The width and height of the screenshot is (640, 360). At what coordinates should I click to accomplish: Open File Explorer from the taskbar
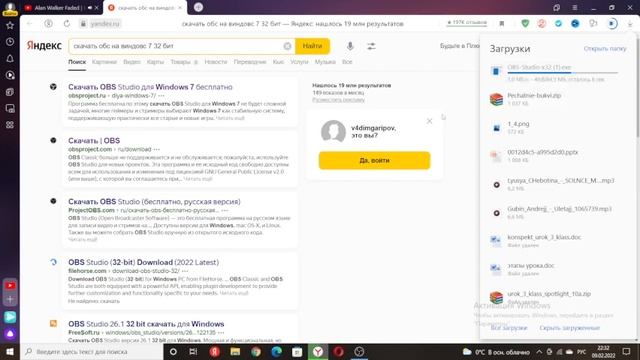click(x=235, y=351)
